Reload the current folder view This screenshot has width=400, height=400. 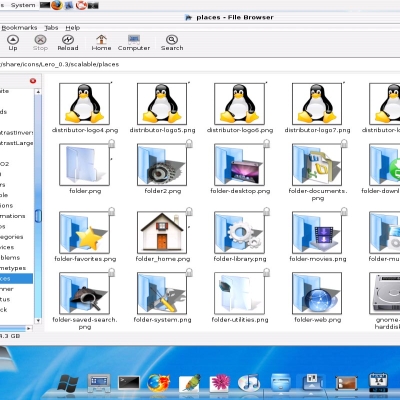tap(68, 43)
